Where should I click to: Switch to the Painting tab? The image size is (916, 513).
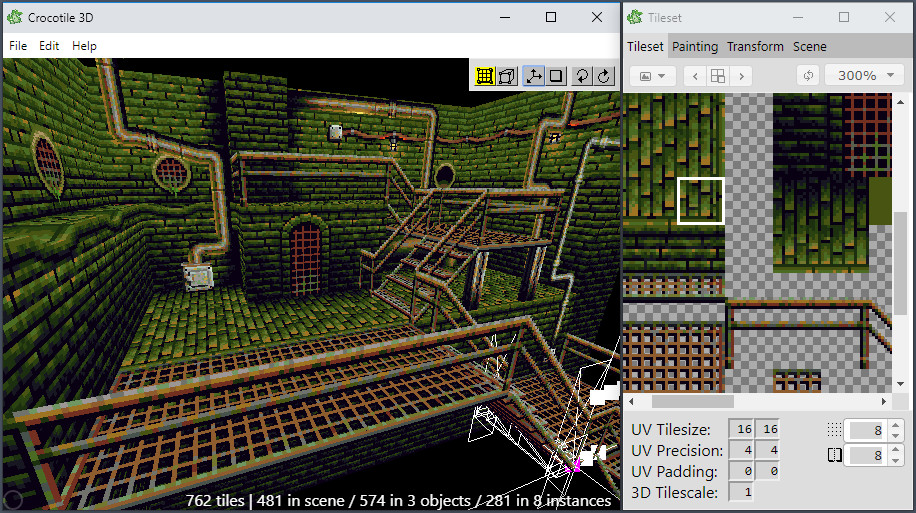[x=695, y=46]
